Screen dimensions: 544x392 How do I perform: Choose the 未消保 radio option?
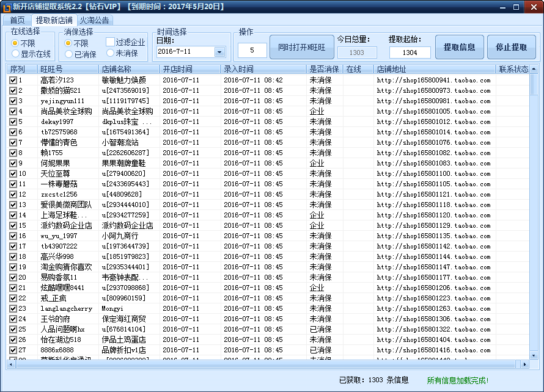point(110,54)
